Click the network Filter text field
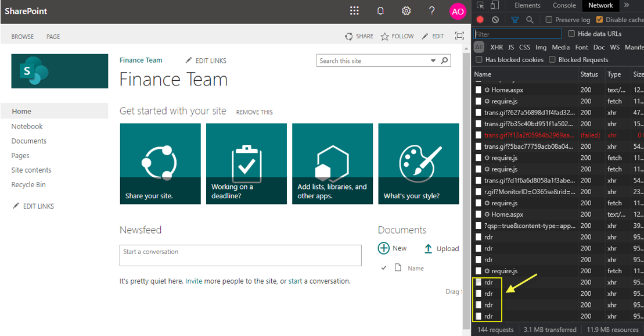Viewport: 644px width, 336px height. 517,34
